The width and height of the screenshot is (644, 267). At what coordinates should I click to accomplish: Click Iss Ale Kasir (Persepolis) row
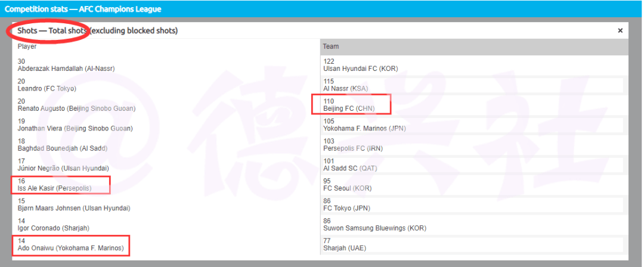[166, 185]
